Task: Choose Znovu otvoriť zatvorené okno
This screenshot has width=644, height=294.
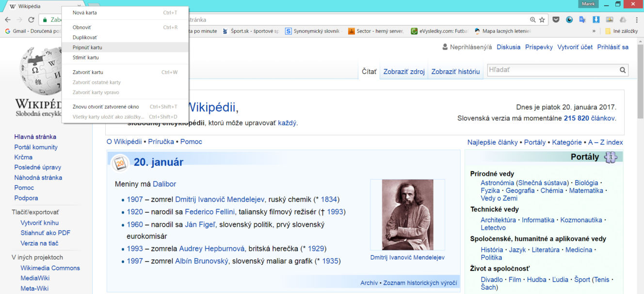Action: click(125, 107)
